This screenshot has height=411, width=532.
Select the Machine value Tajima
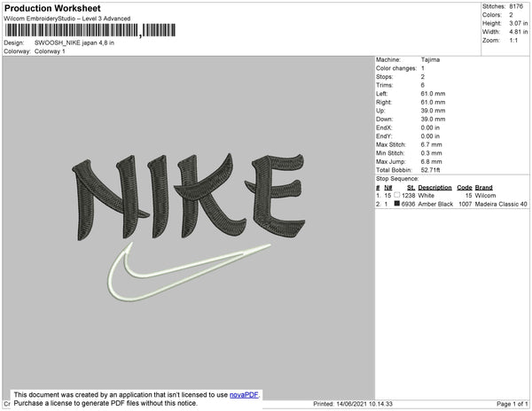coord(430,59)
